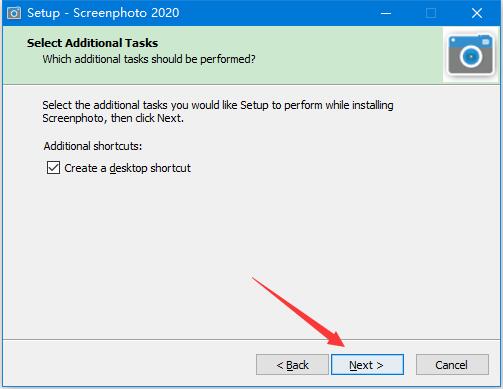
Task: Click the greyed-out maximize button
Action: (x=431, y=13)
